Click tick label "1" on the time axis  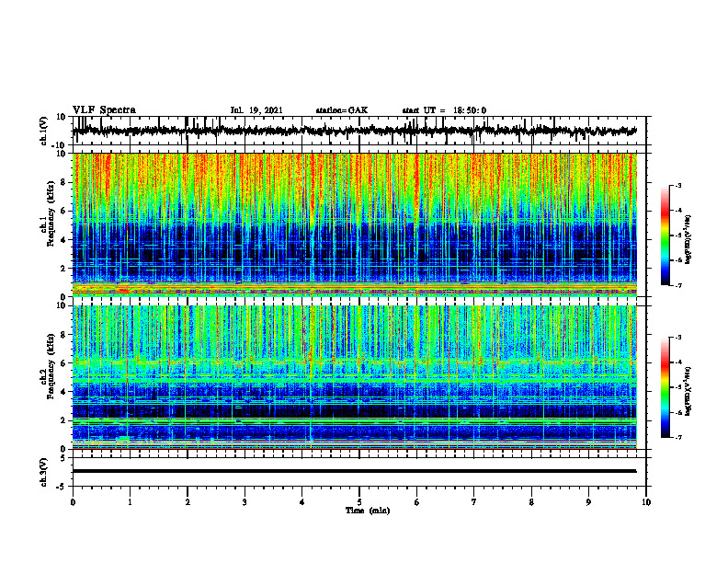click(x=130, y=502)
